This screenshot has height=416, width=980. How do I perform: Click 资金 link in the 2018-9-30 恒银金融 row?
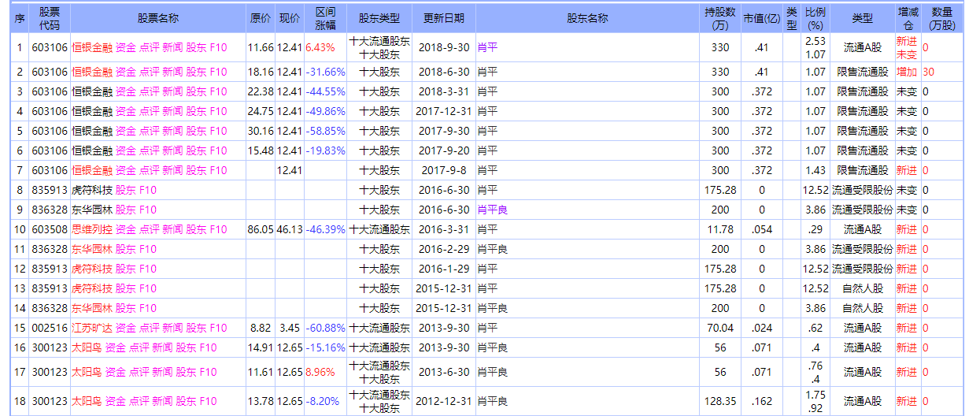point(126,47)
